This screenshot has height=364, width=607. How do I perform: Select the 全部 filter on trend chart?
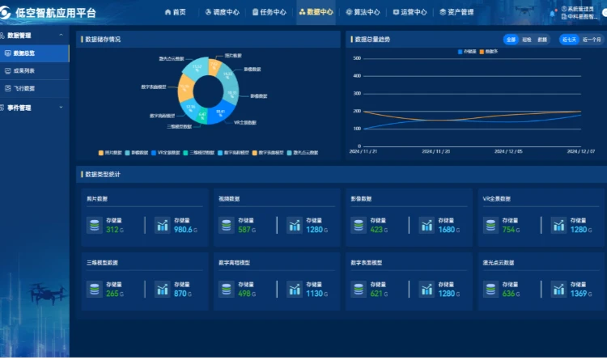click(x=511, y=39)
